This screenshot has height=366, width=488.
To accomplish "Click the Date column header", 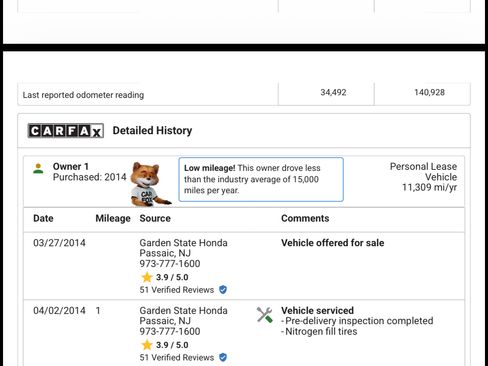I will [x=43, y=218].
